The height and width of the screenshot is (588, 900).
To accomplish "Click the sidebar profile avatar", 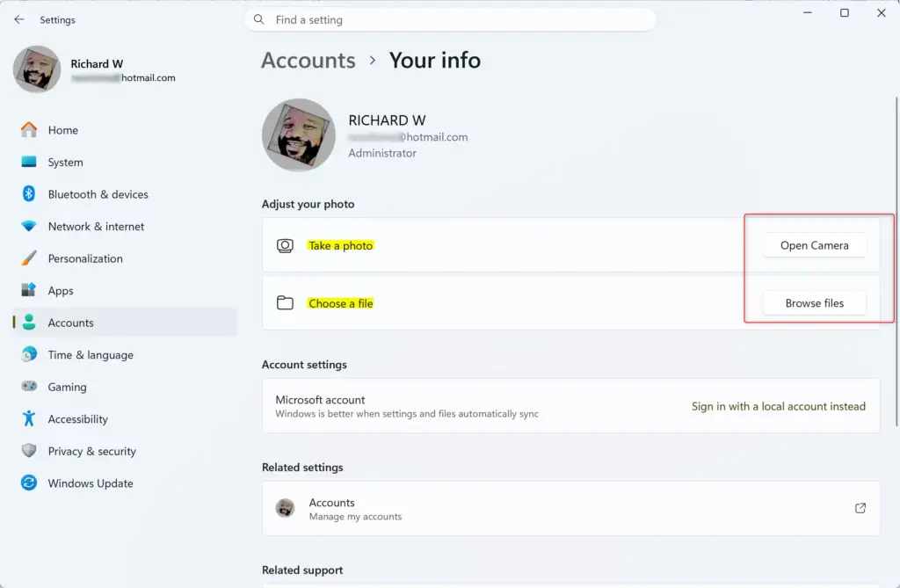I will coord(37,69).
